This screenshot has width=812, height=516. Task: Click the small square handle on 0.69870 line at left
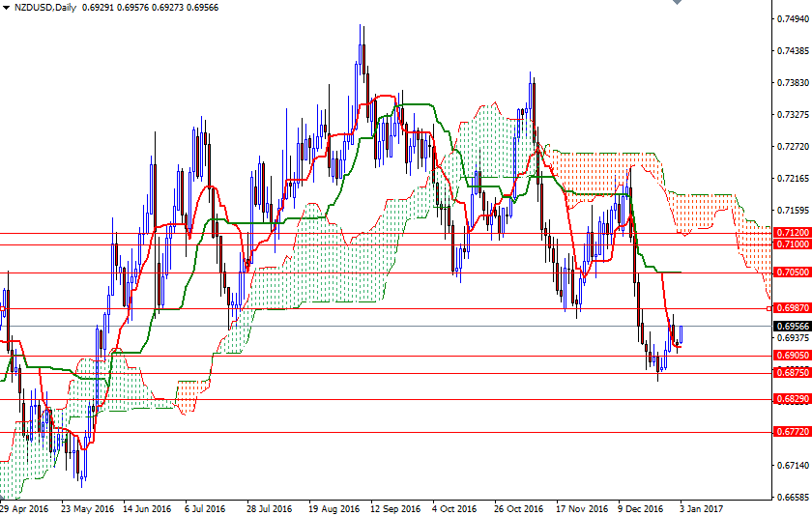(2, 309)
